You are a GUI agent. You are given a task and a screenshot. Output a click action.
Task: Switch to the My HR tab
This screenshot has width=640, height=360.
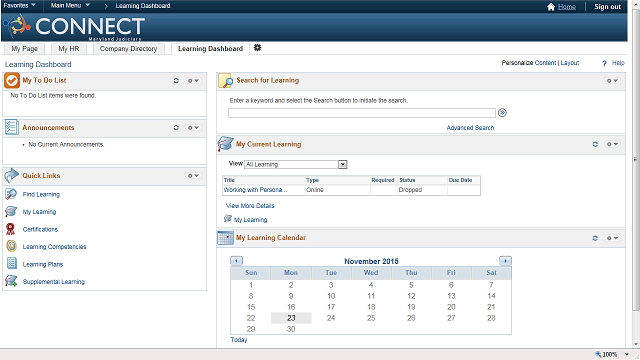click(69, 49)
